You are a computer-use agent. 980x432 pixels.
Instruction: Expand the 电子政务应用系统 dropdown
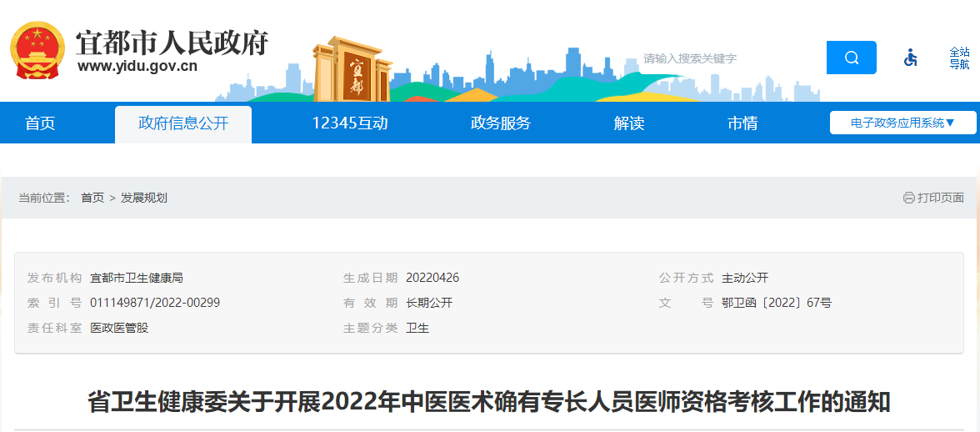[902, 123]
